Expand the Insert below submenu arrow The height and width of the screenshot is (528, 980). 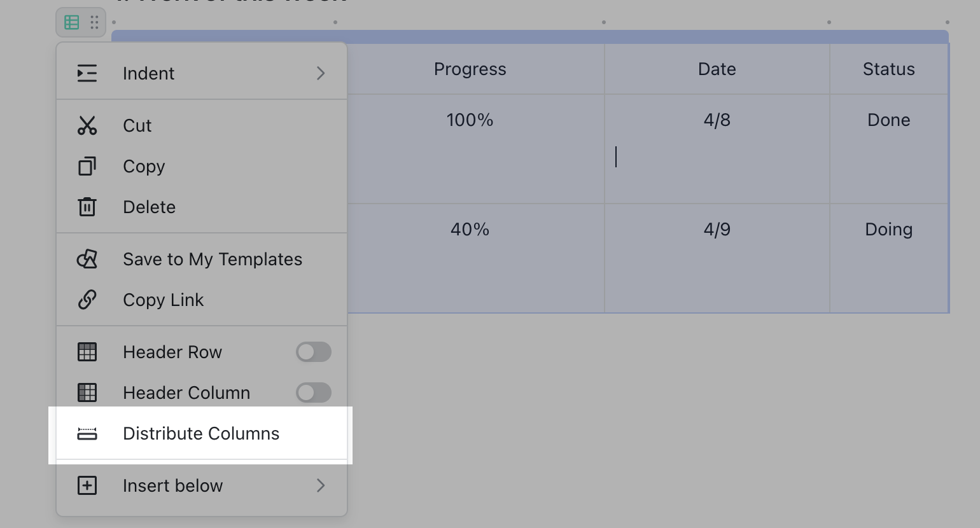(321, 485)
